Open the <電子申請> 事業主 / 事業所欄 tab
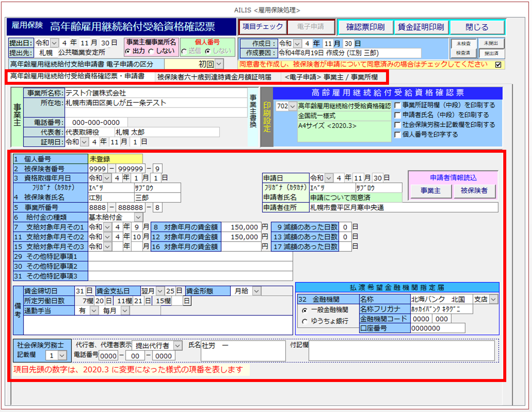Image resolution: width=532 pixels, height=412 pixels. [x=331, y=77]
